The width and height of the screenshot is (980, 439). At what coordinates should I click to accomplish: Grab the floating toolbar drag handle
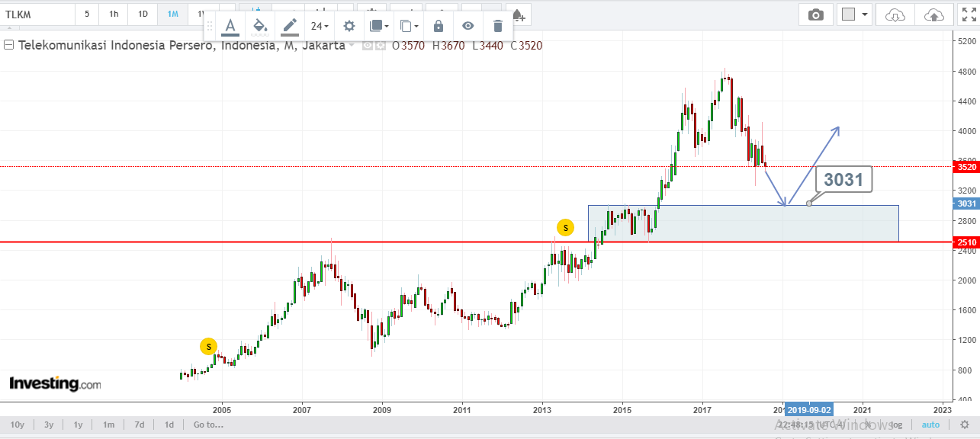tap(210, 26)
